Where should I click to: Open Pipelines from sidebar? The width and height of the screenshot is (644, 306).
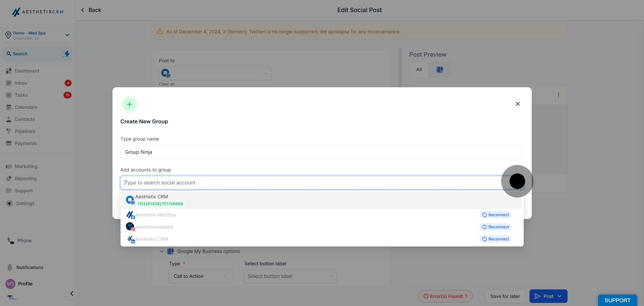(25, 131)
